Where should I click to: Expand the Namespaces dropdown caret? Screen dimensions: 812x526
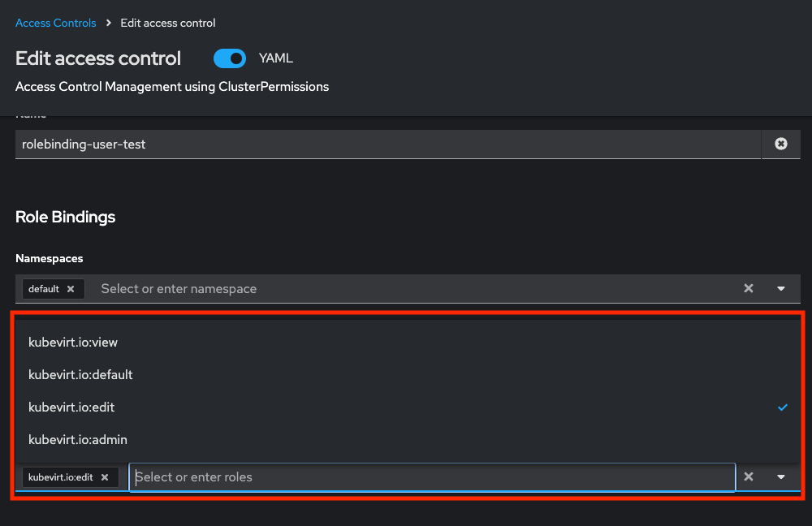(x=781, y=289)
